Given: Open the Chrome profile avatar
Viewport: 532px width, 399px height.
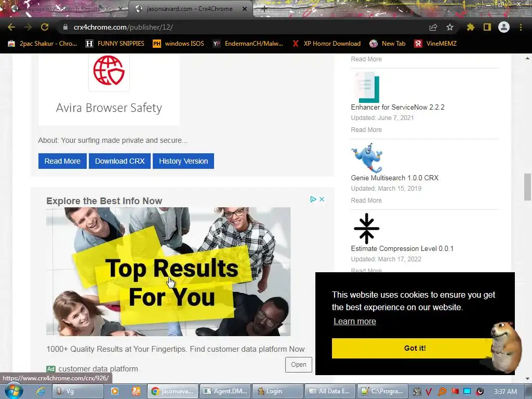Looking at the screenshot, I should pos(504,27).
